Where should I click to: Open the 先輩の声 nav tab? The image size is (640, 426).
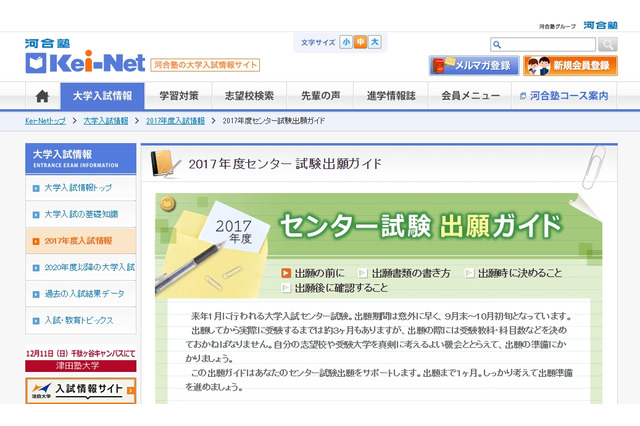coord(320,96)
